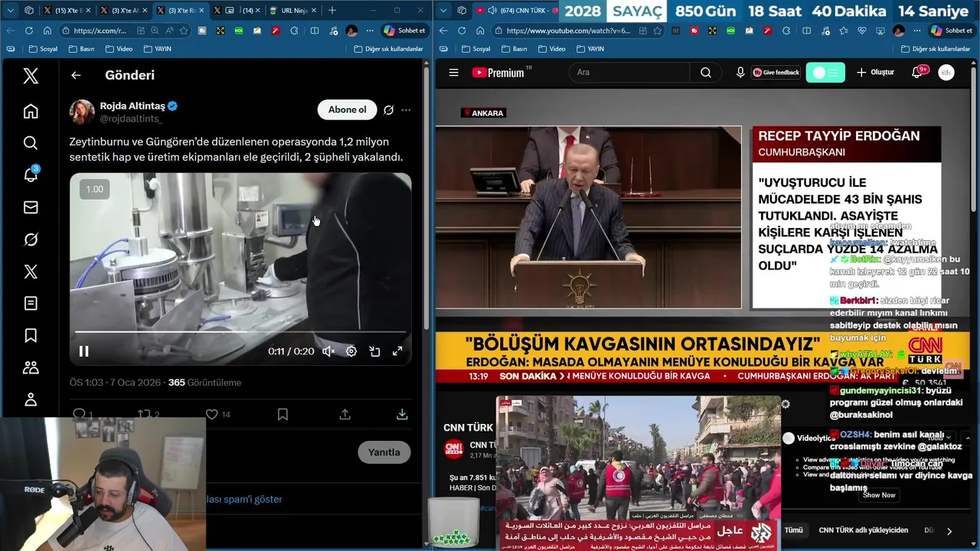Viewport: 980px width, 551px height.
Task: Repost the Rojda Altintaş post
Action: (149, 414)
